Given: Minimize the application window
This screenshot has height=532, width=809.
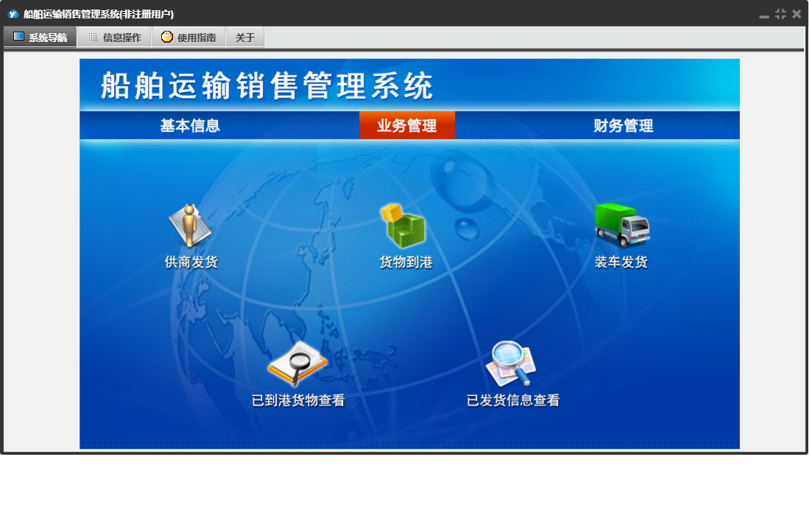Looking at the screenshot, I should [x=764, y=15].
